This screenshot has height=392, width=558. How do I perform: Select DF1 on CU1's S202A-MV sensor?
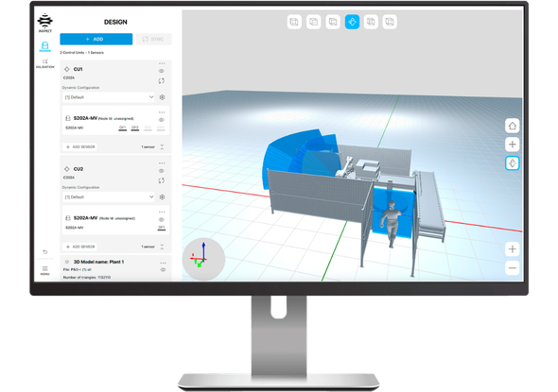coord(122,128)
